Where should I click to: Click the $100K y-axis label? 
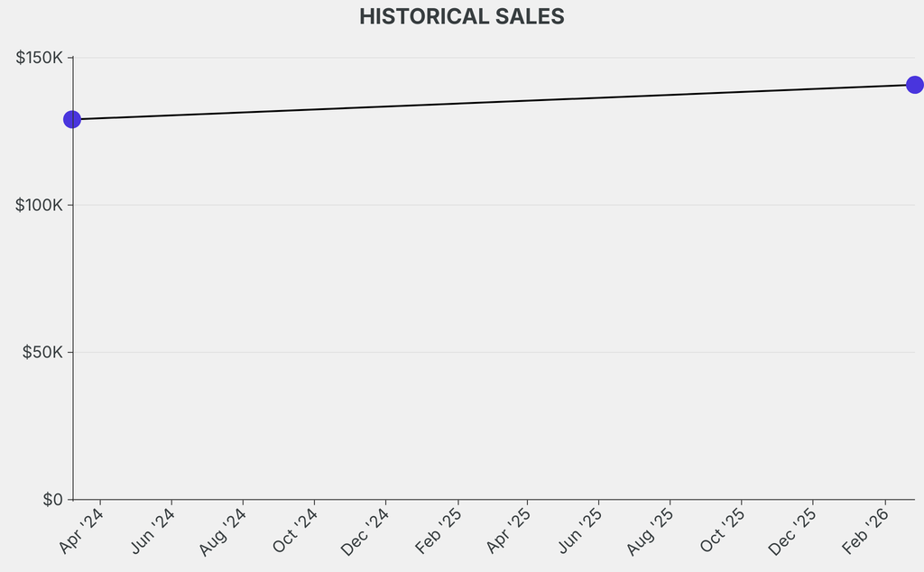tap(40, 205)
